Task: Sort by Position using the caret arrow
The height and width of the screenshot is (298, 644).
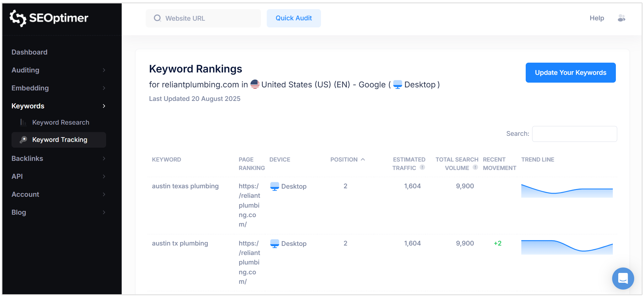Action: click(x=363, y=159)
